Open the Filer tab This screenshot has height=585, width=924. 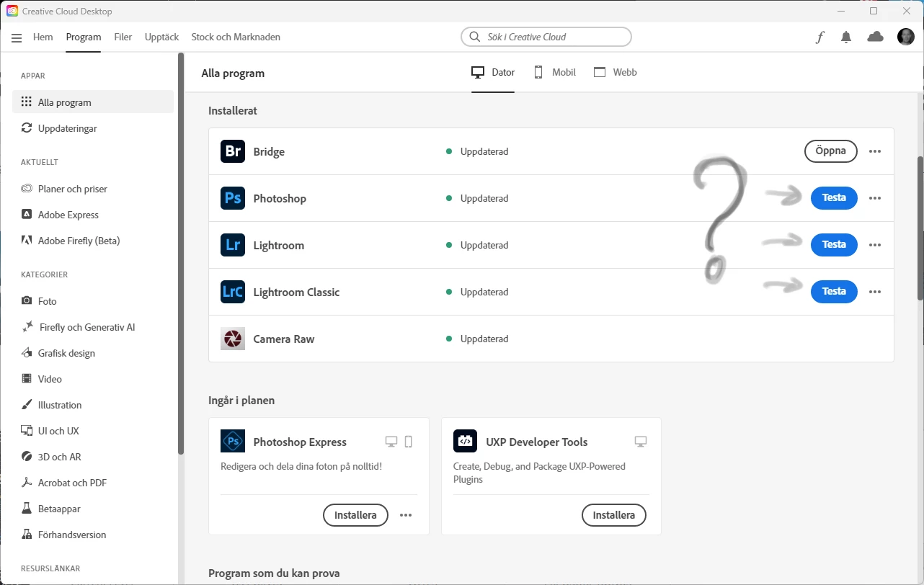[123, 37]
